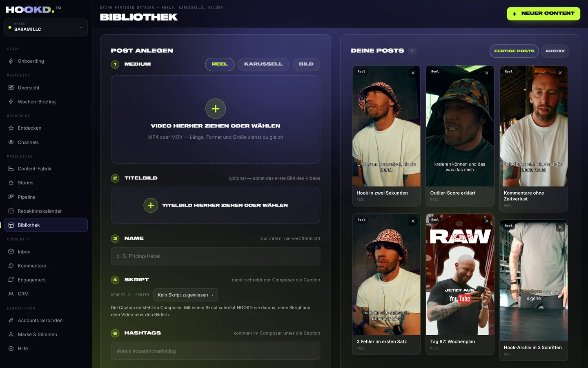588x368 pixels.
Task: Remove the 'Hook in zwei Sekunden' post
Action: (x=413, y=73)
